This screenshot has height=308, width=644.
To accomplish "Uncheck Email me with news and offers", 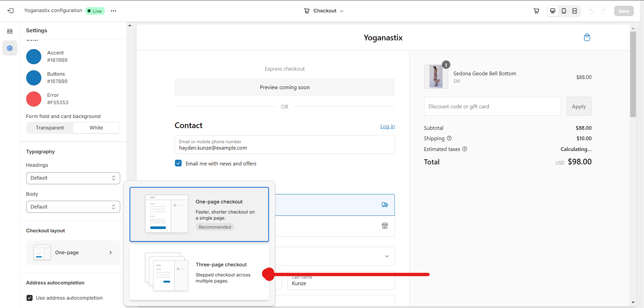I will pos(178,163).
